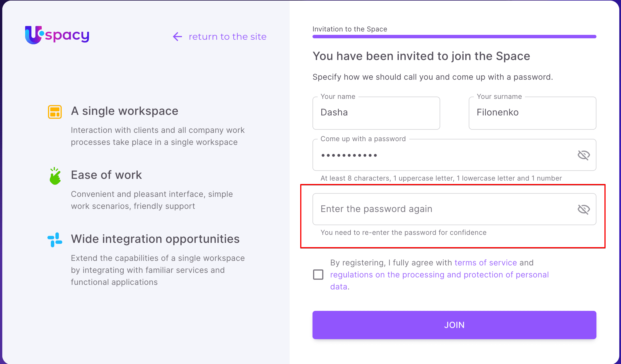Viewport: 621px width, 364px height.
Task: Click the blue integration opportunities icon
Action: [x=55, y=240]
